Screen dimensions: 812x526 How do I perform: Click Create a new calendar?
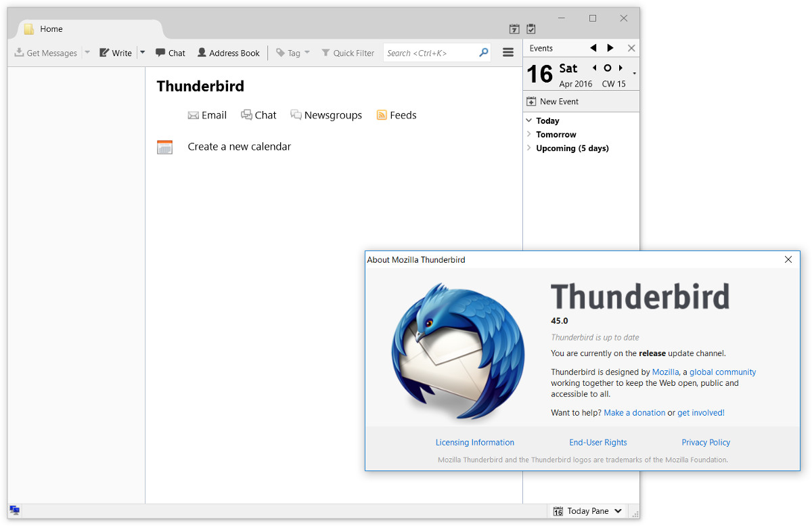coord(240,146)
